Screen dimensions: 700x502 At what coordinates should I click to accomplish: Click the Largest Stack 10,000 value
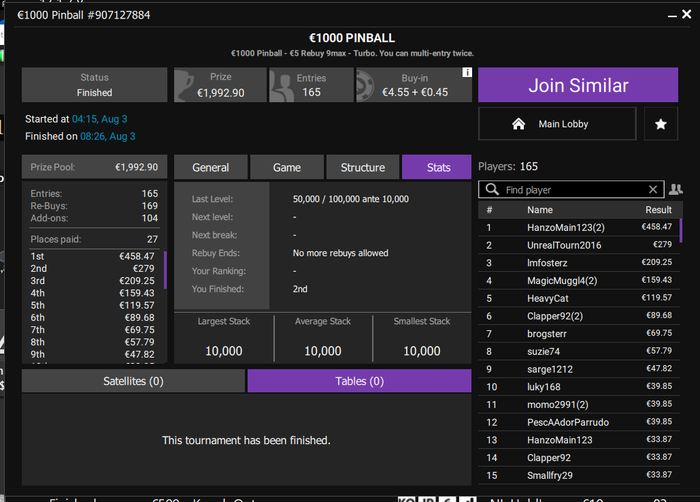[x=224, y=351]
